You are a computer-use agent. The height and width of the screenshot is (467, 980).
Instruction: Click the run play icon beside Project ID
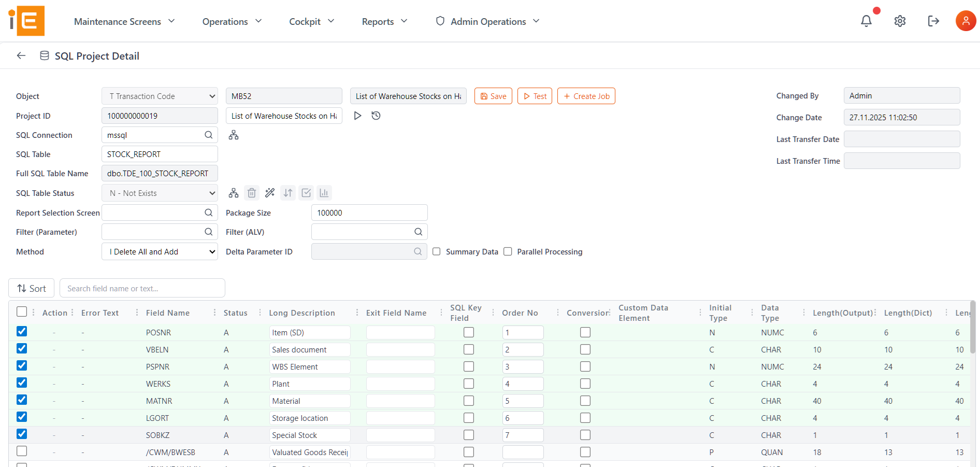coord(357,116)
